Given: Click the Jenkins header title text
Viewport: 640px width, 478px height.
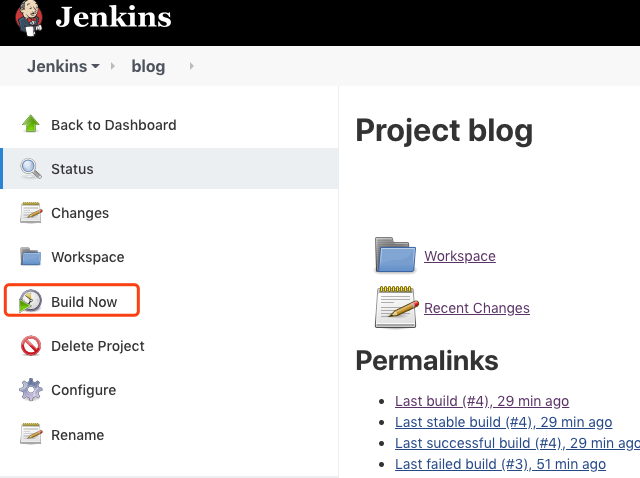Looking at the screenshot, I should point(113,17).
